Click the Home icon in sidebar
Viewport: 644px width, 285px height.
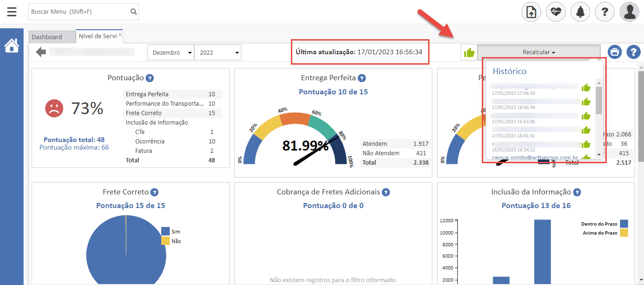pyautogui.click(x=12, y=46)
